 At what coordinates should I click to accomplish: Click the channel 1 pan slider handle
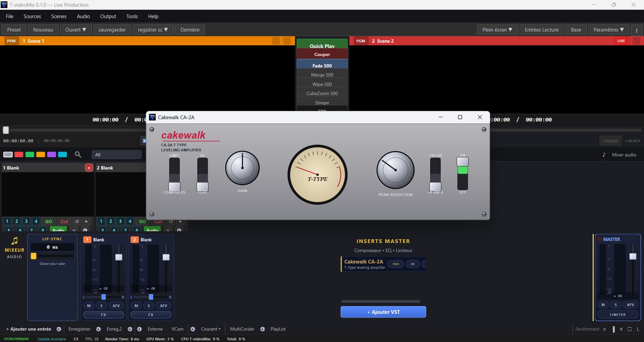[103, 297]
